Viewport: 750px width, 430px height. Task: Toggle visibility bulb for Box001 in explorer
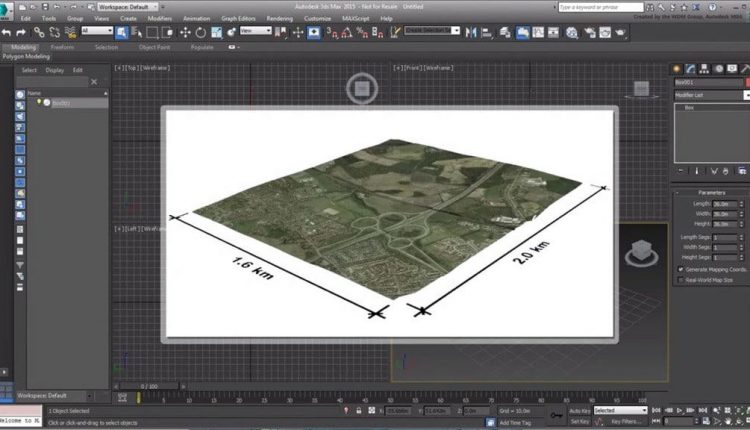point(38,102)
